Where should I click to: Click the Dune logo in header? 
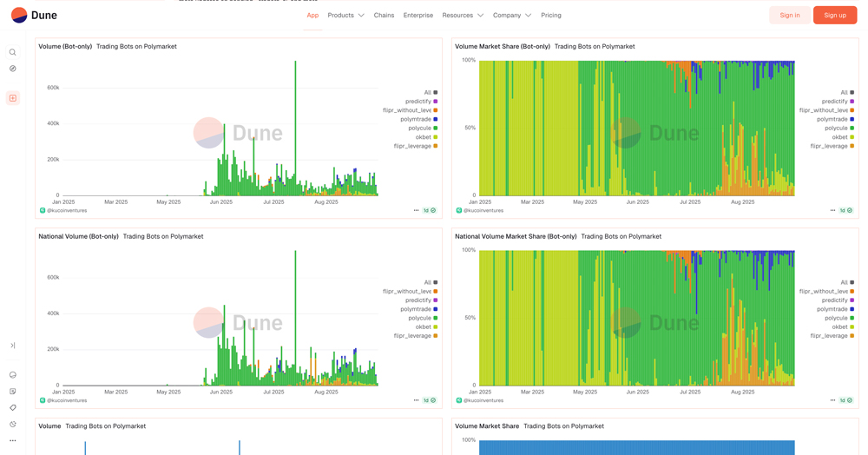[x=33, y=15]
